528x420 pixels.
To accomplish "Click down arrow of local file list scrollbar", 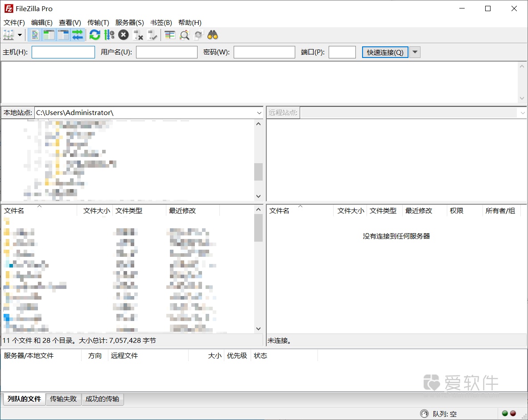I will pyautogui.click(x=258, y=329).
